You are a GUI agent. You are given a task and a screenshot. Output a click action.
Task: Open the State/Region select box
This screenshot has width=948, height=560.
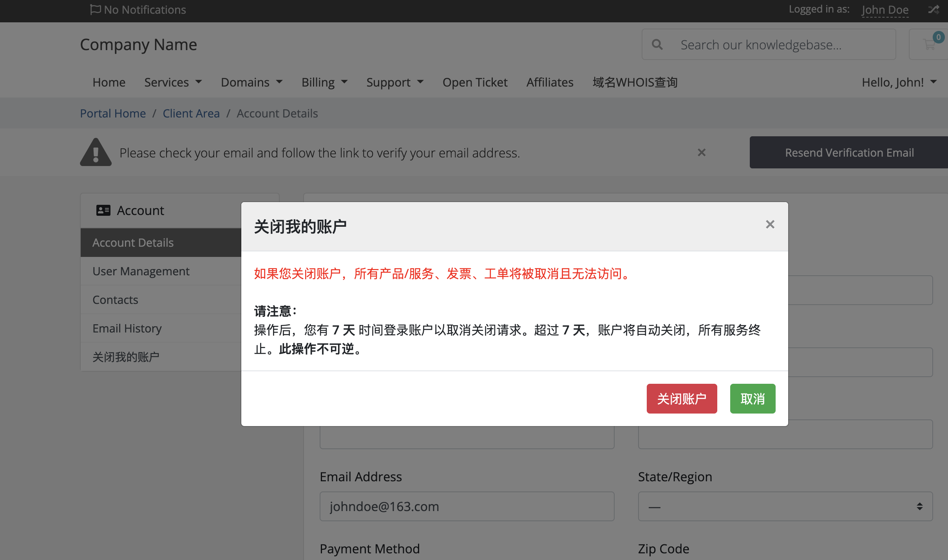(x=785, y=506)
